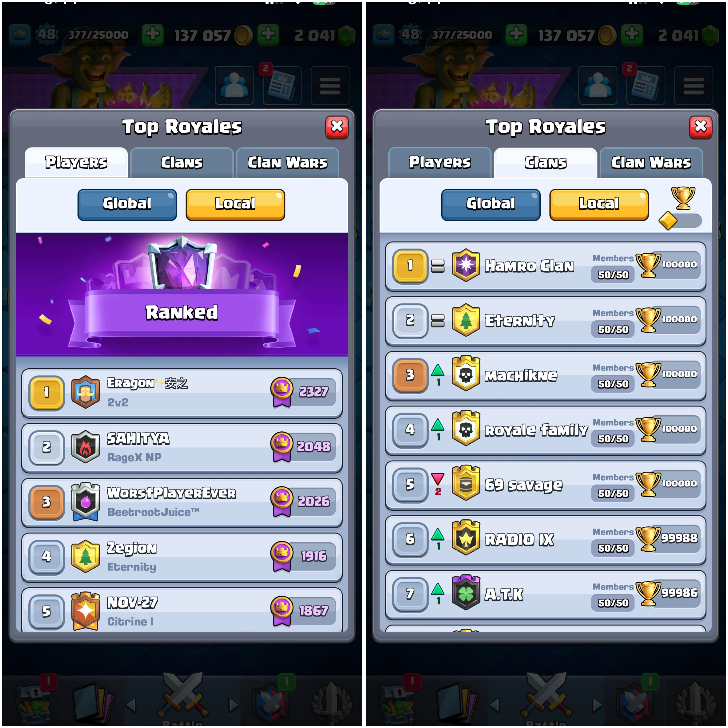Open Eternity clan entry

pos(546,321)
